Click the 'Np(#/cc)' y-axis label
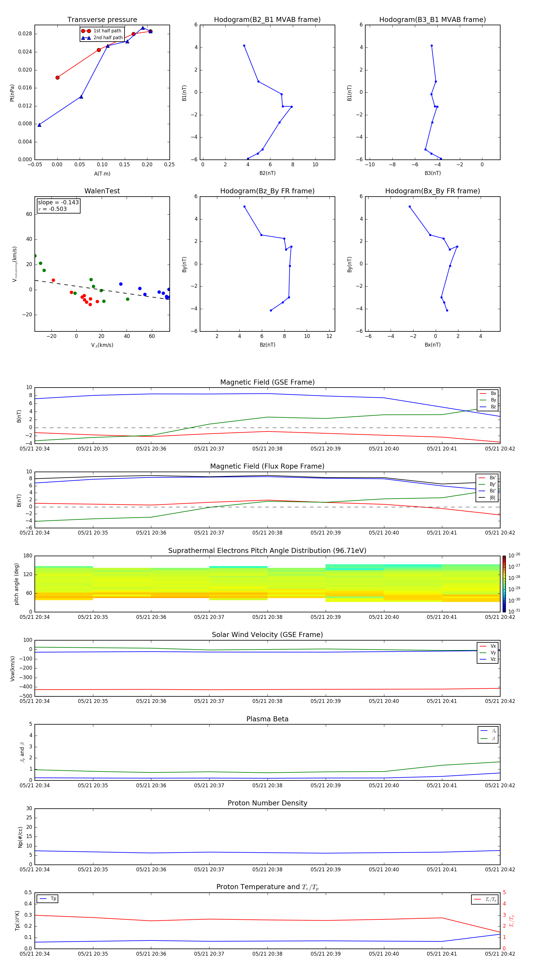Screen dimensions: 535x980 tap(20, 837)
